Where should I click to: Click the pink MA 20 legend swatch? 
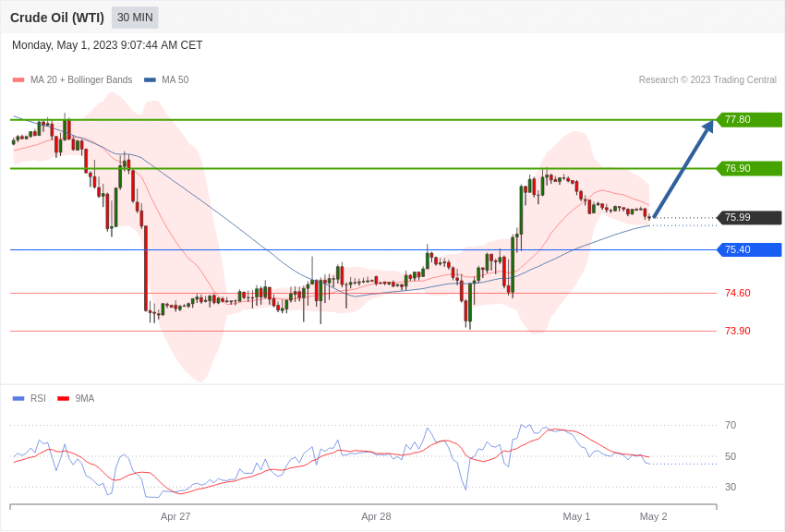pos(18,80)
